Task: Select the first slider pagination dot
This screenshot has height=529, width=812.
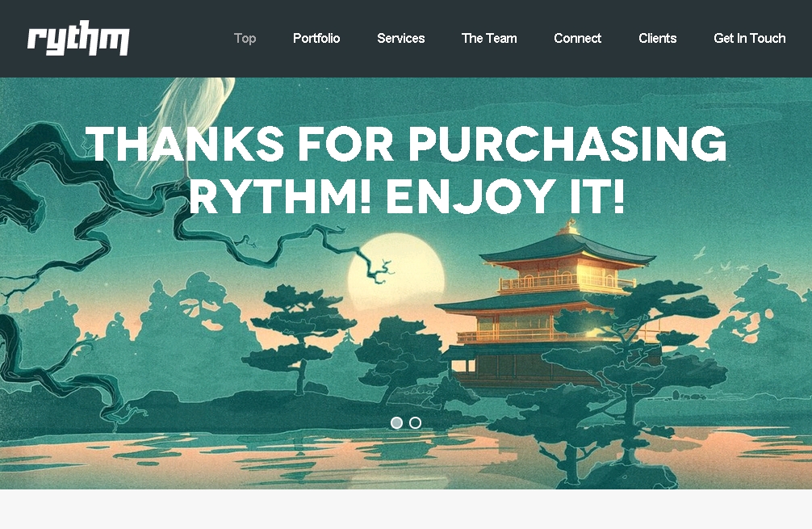Action: pyautogui.click(x=396, y=422)
